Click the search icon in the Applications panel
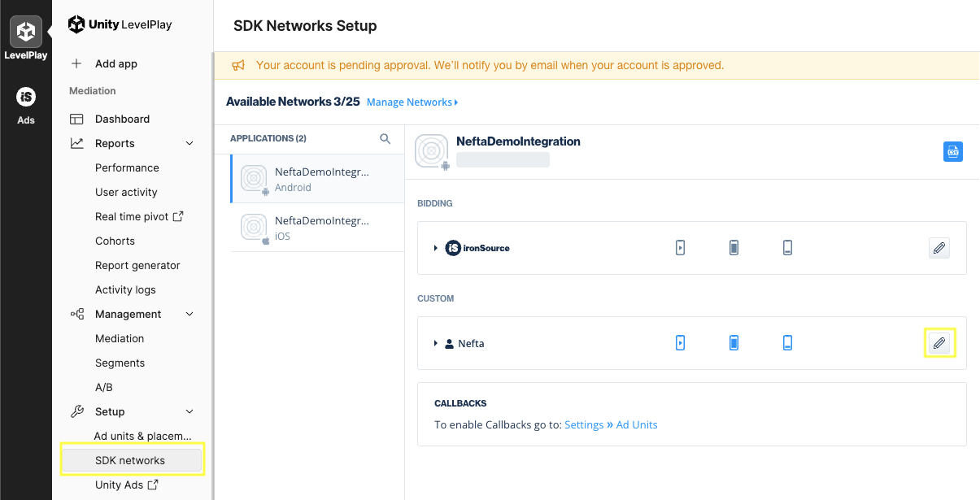 385,138
